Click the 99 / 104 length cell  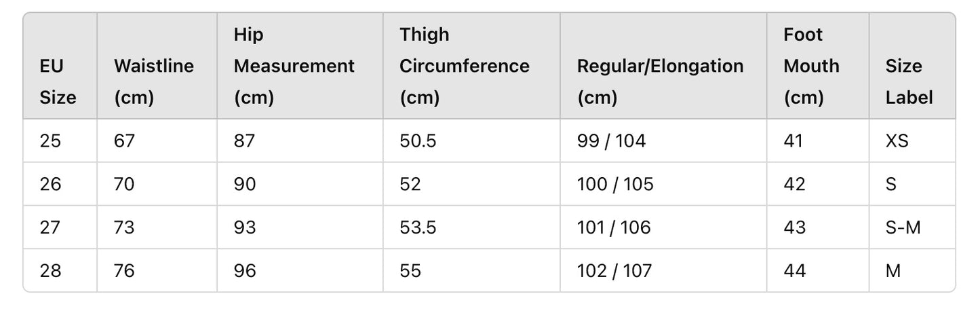tap(663, 141)
